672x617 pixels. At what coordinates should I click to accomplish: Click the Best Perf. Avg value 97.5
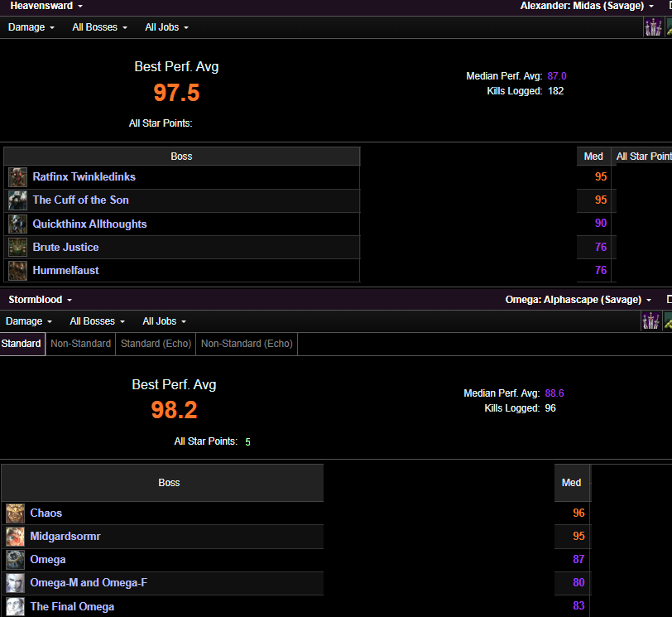point(176,93)
